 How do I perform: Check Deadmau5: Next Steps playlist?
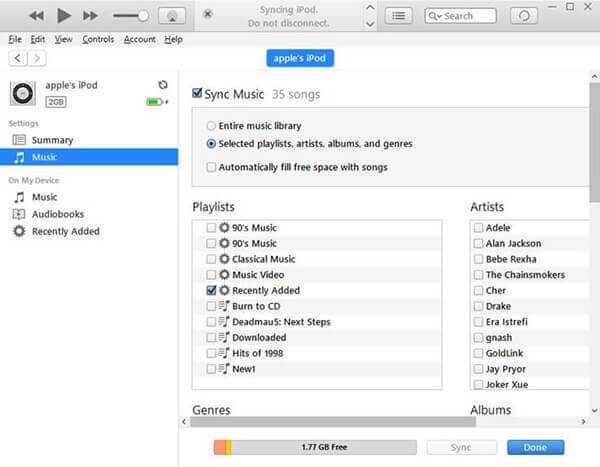tap(211, 322)
